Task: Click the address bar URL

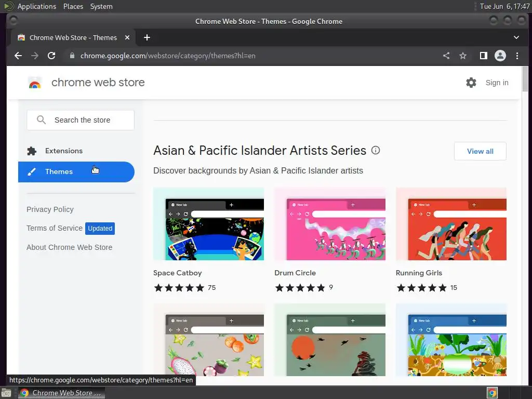Action: 168,56
